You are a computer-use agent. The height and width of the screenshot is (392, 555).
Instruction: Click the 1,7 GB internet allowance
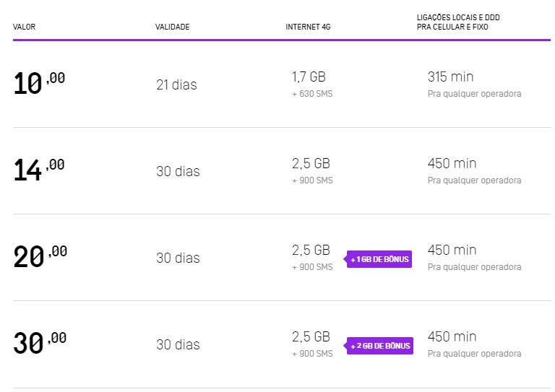click(x=309, y=77)
